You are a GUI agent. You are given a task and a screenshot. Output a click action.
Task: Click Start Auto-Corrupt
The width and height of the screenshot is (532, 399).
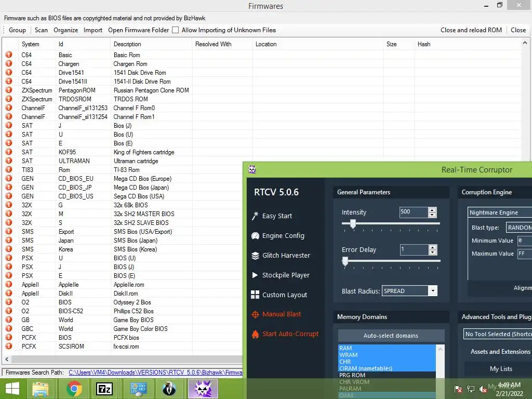click(285, 334)
